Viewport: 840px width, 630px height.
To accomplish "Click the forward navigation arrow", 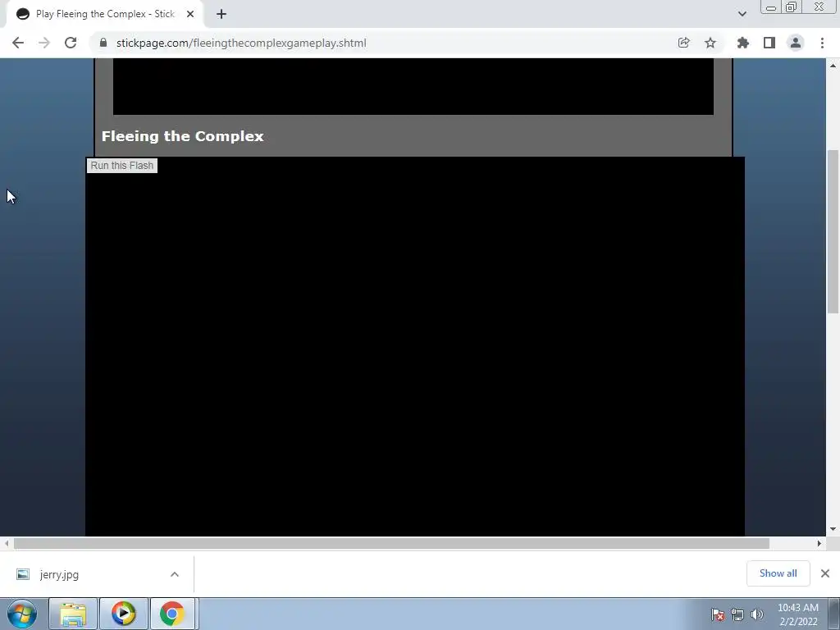I will click(44, 43).
